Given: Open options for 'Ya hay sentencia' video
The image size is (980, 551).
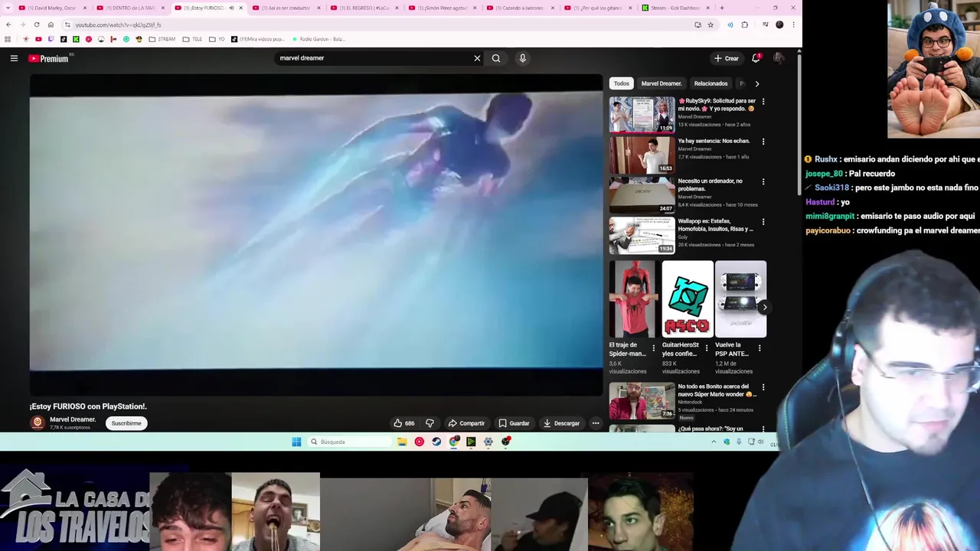Looking at the screenshot, I should pyautogui.click(x=763, y=142).
